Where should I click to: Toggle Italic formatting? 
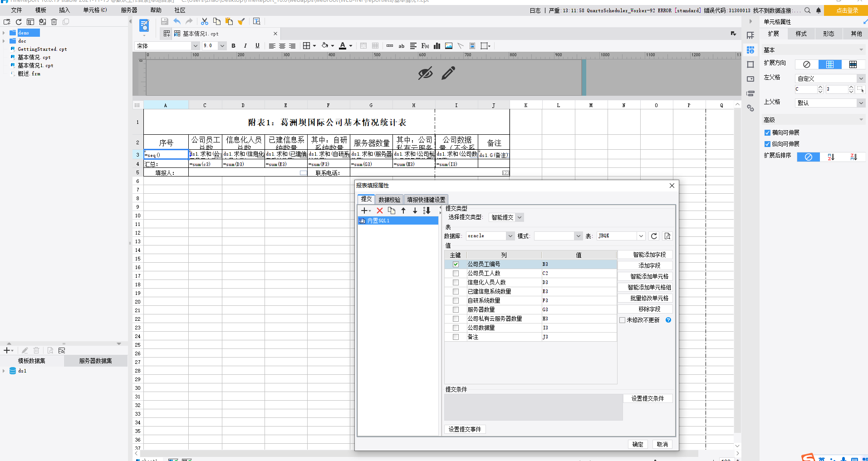pyautogui.click(x=245, y=46)
